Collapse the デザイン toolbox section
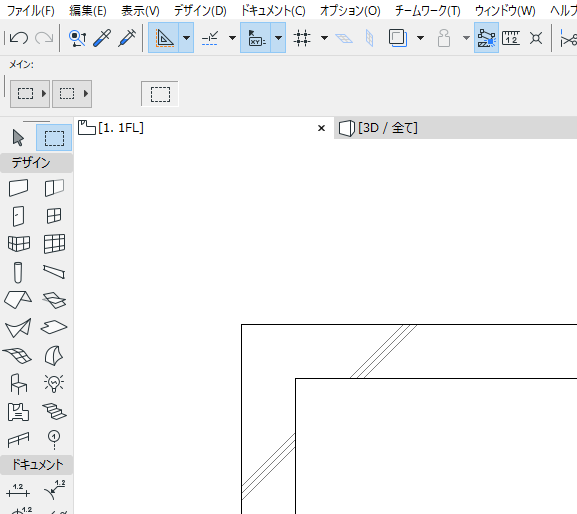The image size is (577, 514). pos(36,163)
